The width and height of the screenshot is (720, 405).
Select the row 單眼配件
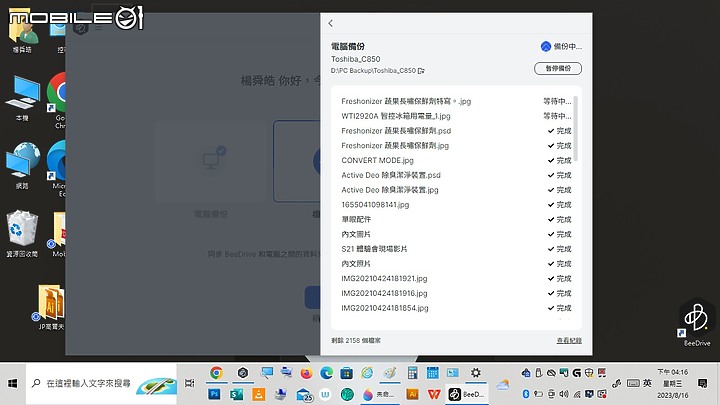[456, 219]
